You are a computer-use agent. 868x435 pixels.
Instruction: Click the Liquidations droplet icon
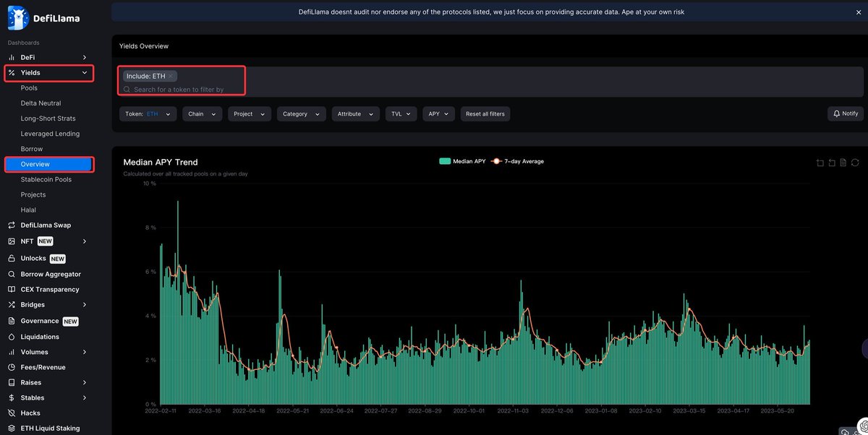coord(12,337)
